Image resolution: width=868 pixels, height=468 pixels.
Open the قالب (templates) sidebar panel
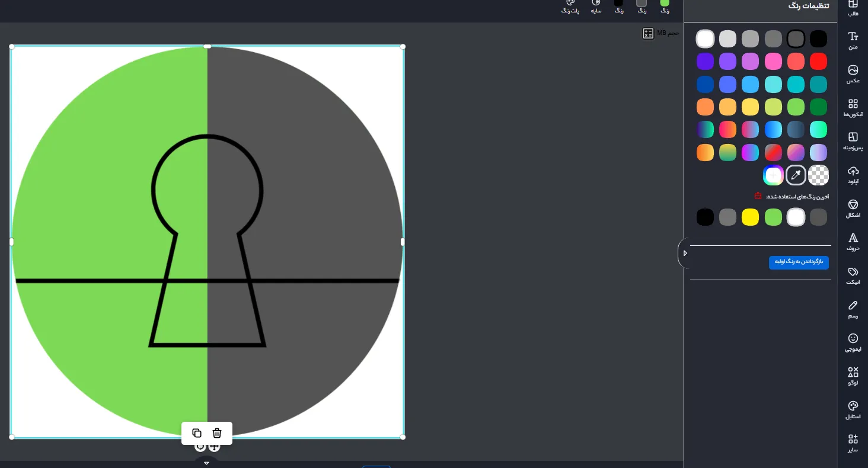click(x=853, y=8)
